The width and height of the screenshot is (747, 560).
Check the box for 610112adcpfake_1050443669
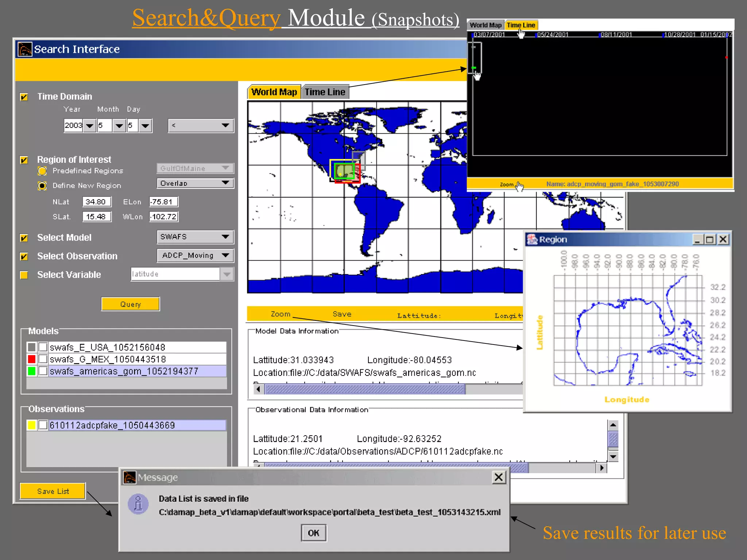tap(43, 425)
